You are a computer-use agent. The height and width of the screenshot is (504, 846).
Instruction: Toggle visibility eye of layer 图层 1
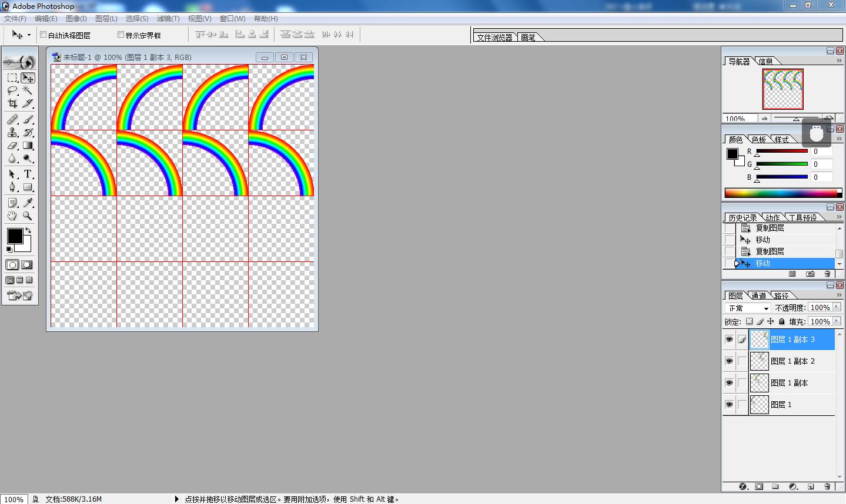click(x=729, y=405)
